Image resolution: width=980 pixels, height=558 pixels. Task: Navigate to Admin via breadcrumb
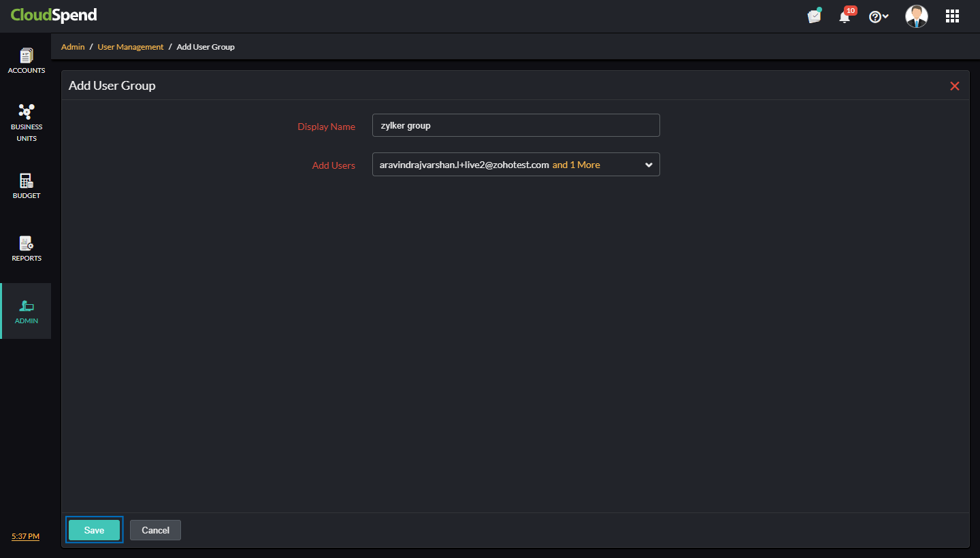click(73, 46)
